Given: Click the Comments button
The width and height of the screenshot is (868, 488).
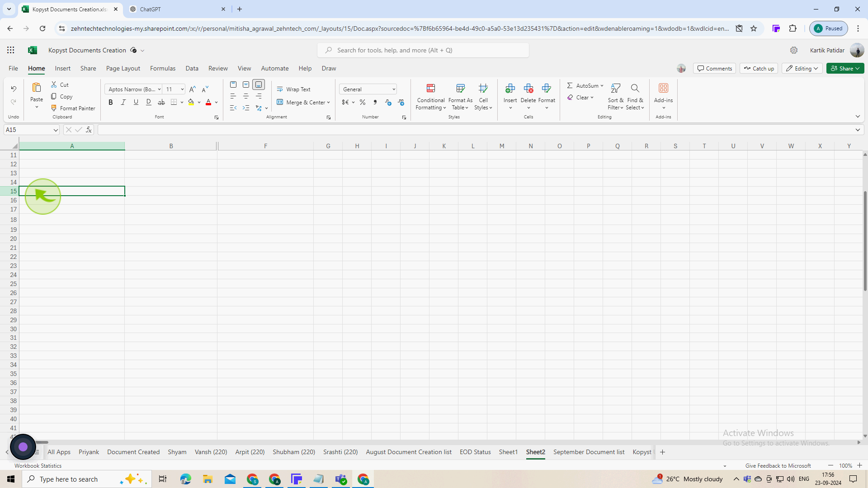Looking at the screenshot, I should click(x=714, y=68).
